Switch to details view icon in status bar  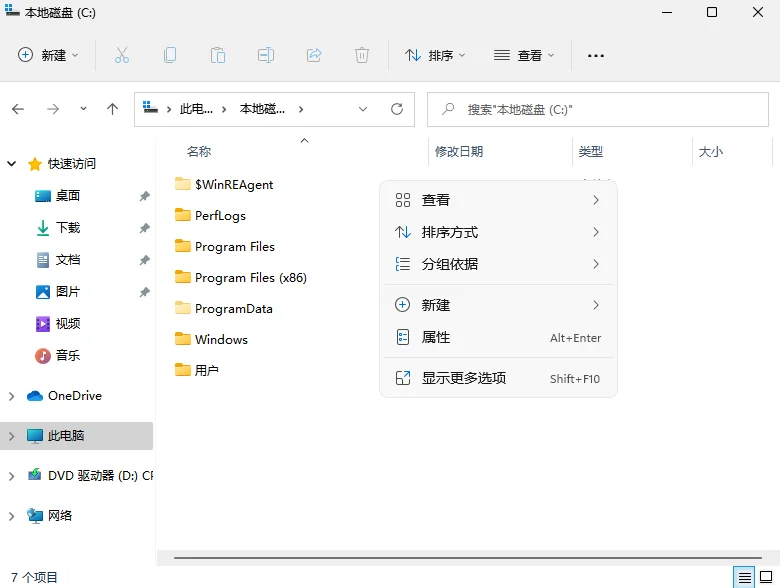pos(744,577)
